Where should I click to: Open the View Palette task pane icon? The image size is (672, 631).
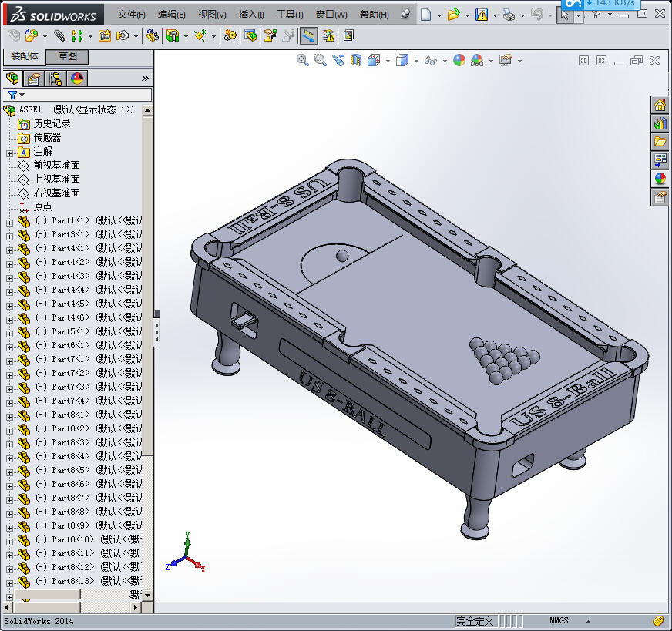click(660, 161)
